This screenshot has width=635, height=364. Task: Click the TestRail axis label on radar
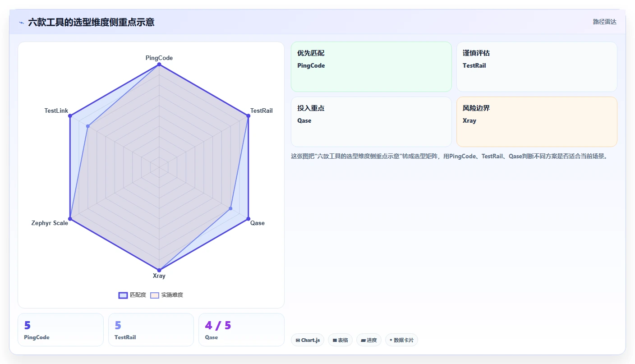262,111
